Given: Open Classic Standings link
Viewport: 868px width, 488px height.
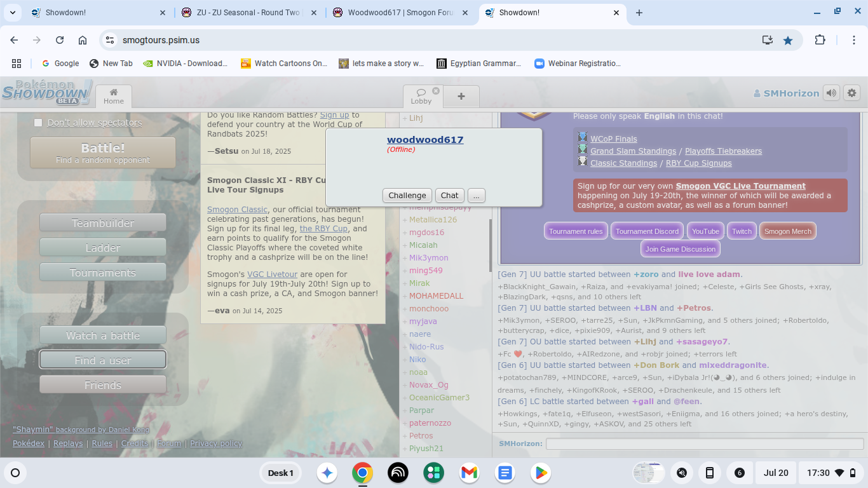Looking at the screenshot, I should pos(623,163).
